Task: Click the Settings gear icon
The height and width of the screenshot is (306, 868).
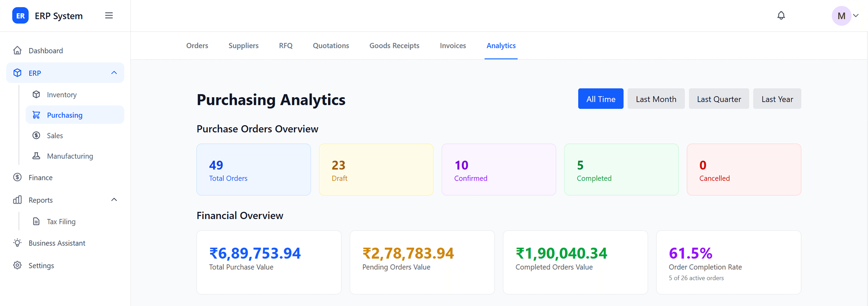Action: [17, 265]
